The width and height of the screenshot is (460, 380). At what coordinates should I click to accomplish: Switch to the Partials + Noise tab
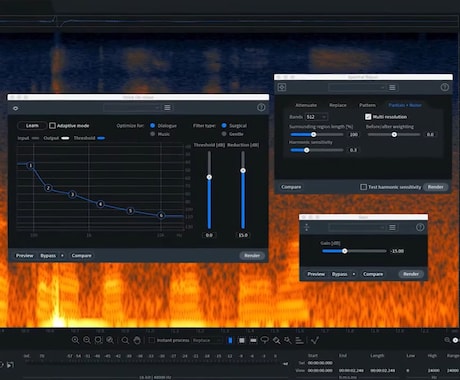point(405,105)
